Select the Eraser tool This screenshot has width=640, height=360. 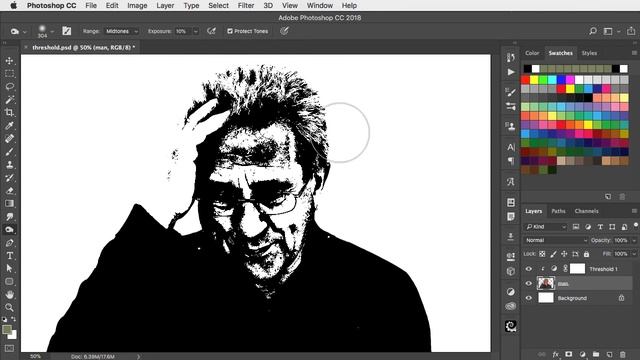click(x=9, y=191)
